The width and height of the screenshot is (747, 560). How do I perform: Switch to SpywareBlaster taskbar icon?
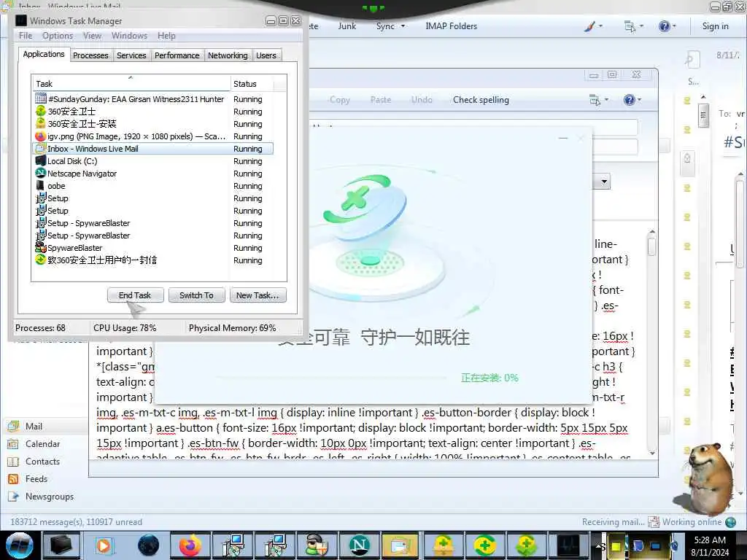[317, 545]
